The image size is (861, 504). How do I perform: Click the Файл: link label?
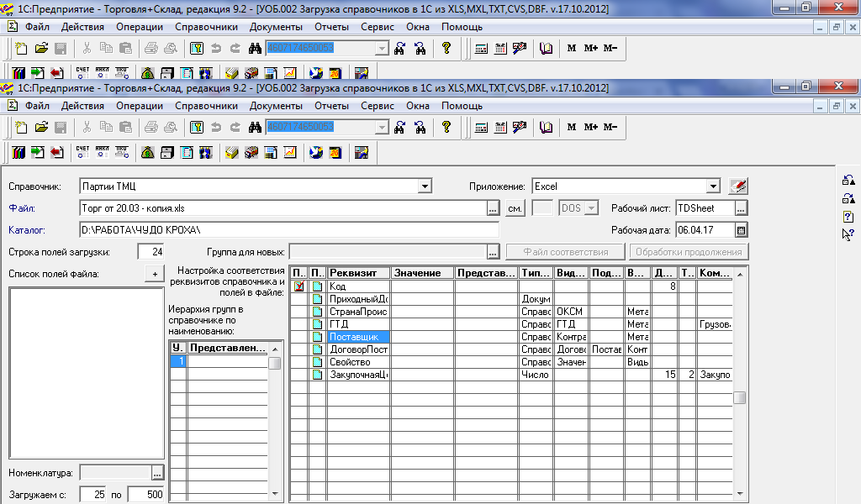(21, 208)
